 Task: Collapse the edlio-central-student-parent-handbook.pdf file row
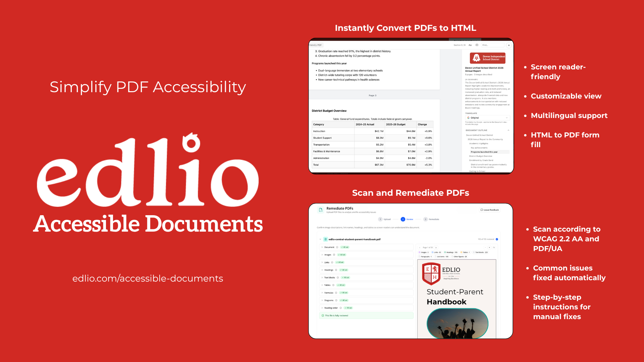pos(320,239)
